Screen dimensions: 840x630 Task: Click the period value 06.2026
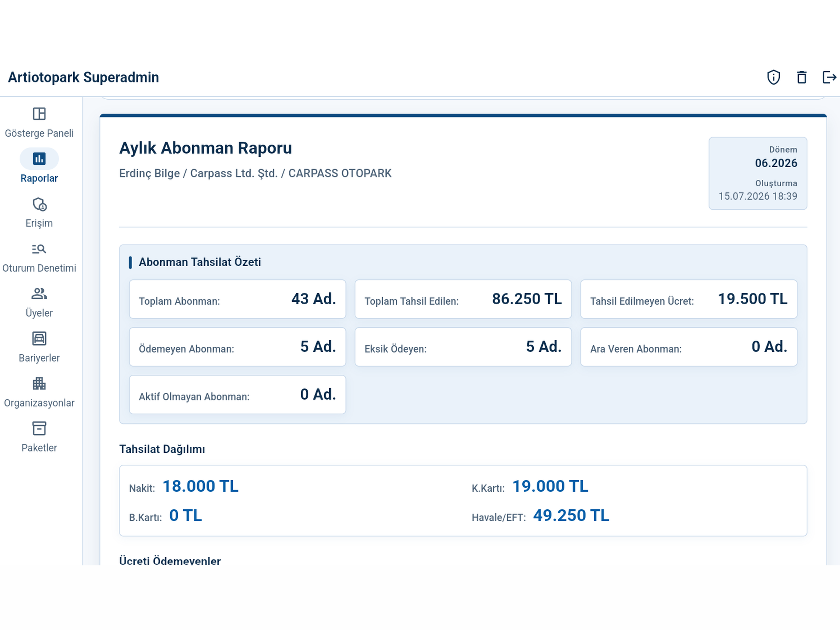[776, 163]
